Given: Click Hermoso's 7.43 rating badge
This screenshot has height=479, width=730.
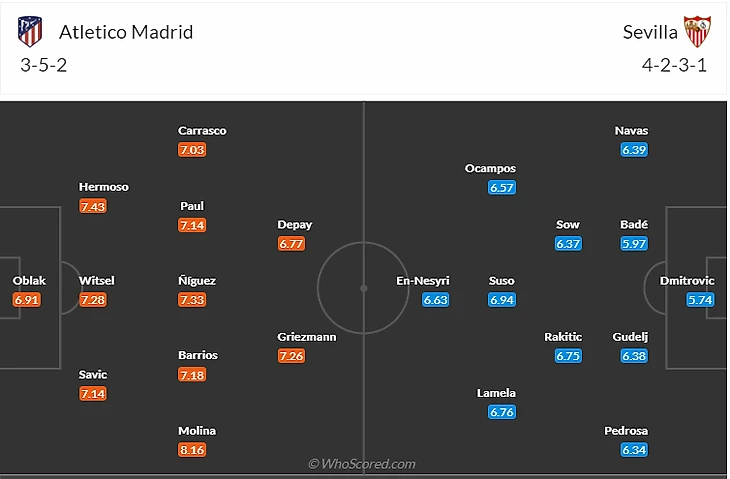Looking at the screenshot, I should tap(93, 206).
